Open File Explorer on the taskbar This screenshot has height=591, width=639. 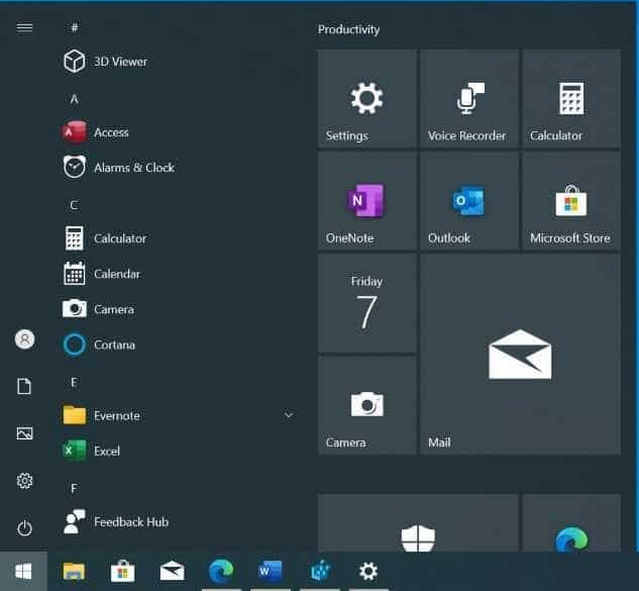(x=74, y=571)
